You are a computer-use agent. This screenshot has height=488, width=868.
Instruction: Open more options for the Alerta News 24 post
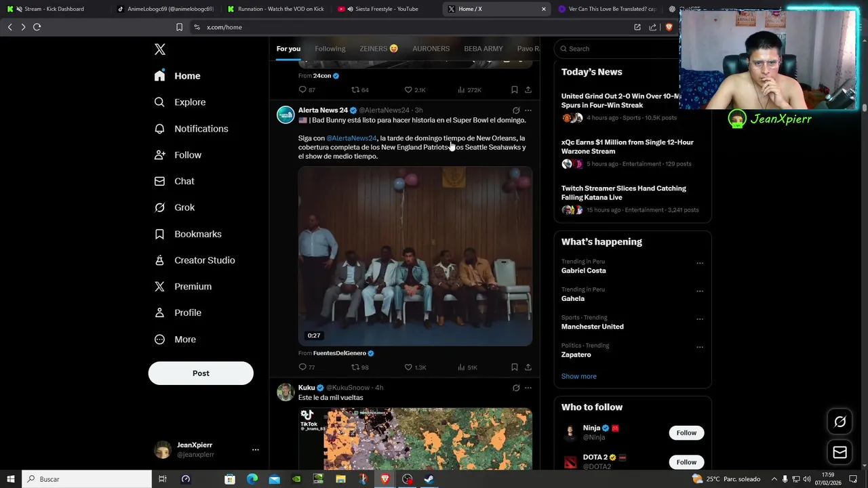coord(528,110)
